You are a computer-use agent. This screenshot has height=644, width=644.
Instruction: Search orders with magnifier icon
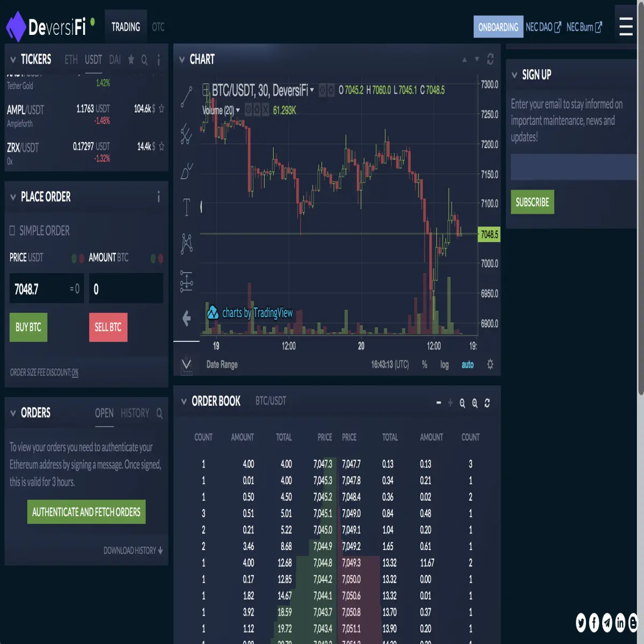[159, 413]
